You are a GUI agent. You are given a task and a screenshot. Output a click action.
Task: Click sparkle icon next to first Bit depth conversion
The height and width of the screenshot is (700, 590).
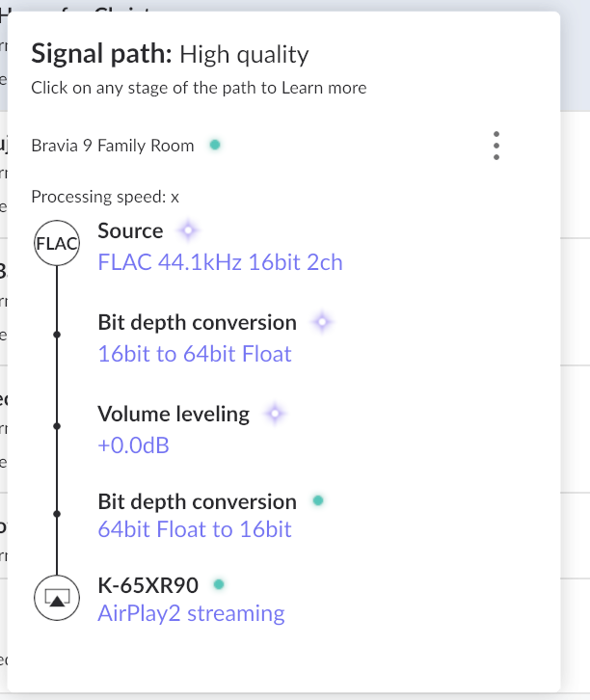tap(322, 322)
